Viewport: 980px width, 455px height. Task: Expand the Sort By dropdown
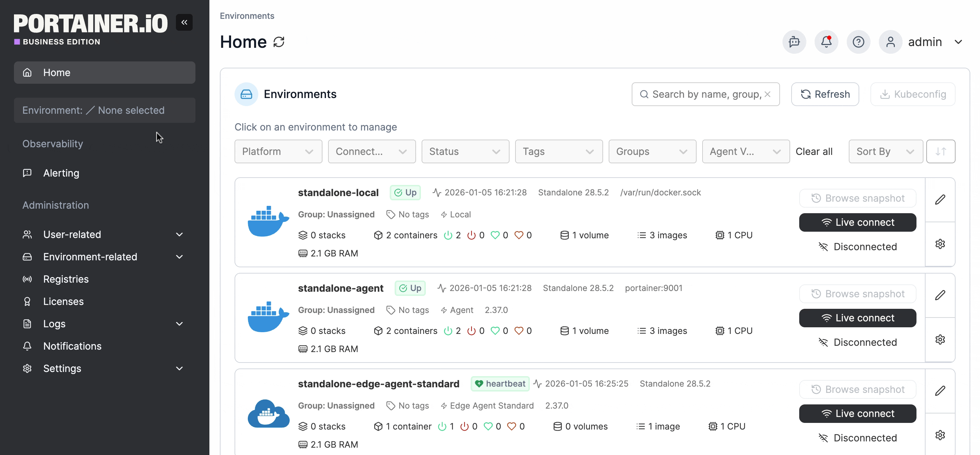coord(885,151)
